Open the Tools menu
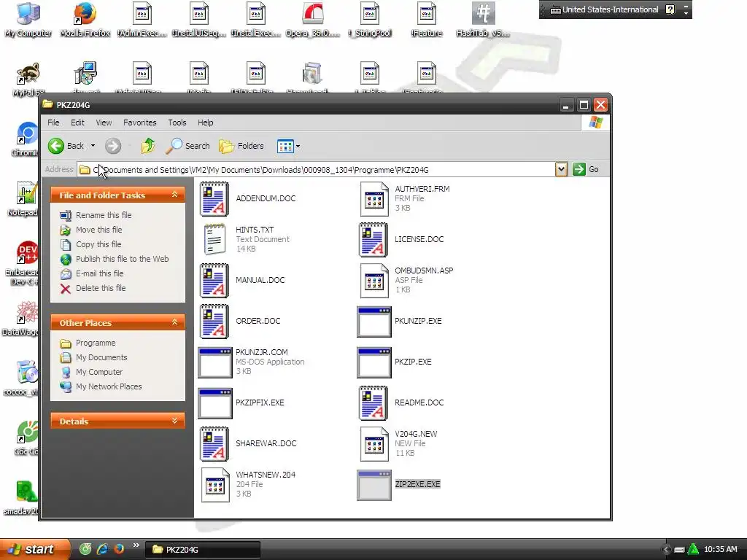Screen dimensions: 747x560 177,122
